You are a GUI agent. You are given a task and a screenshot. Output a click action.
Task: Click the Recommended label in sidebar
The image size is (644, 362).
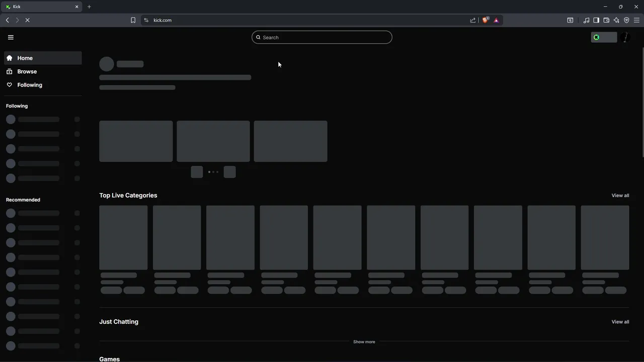(23, 200)
